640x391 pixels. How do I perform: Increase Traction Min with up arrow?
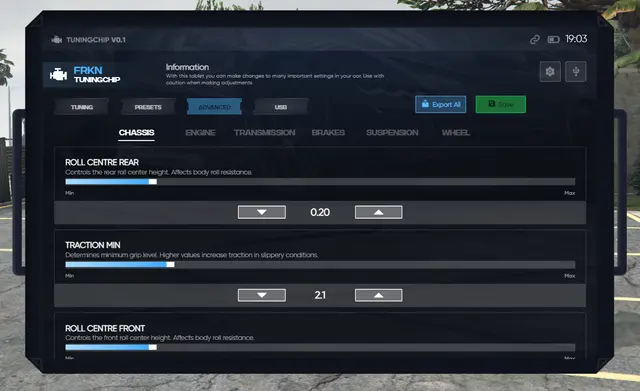(378, 295)
